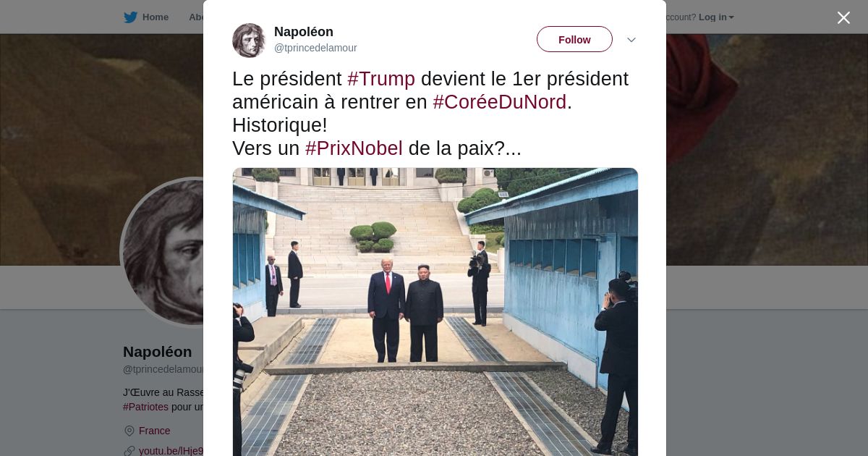
Task: Follow the Napoléon account
Action: [x=574, y=39]
